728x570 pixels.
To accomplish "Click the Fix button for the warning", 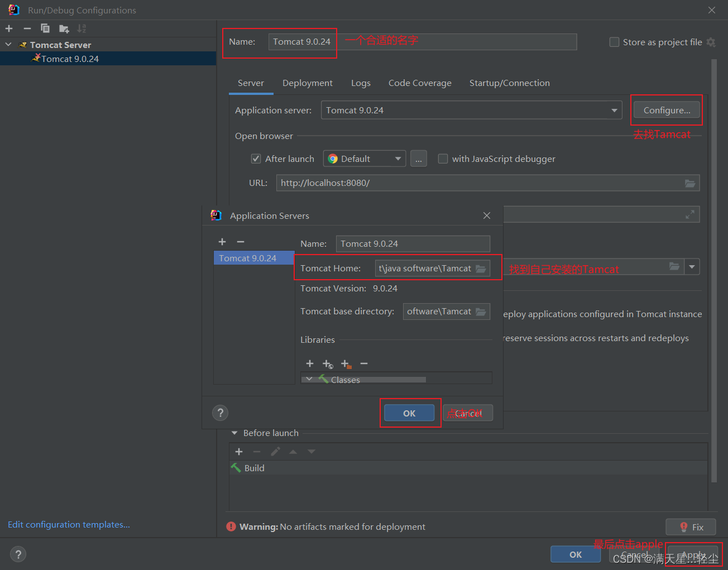I will tap(691, 527).
